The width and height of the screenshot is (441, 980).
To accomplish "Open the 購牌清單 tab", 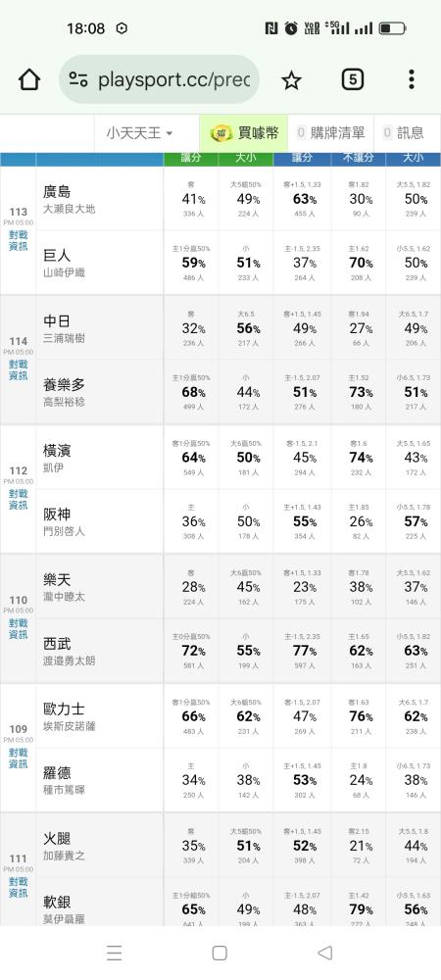I will 330,133.
